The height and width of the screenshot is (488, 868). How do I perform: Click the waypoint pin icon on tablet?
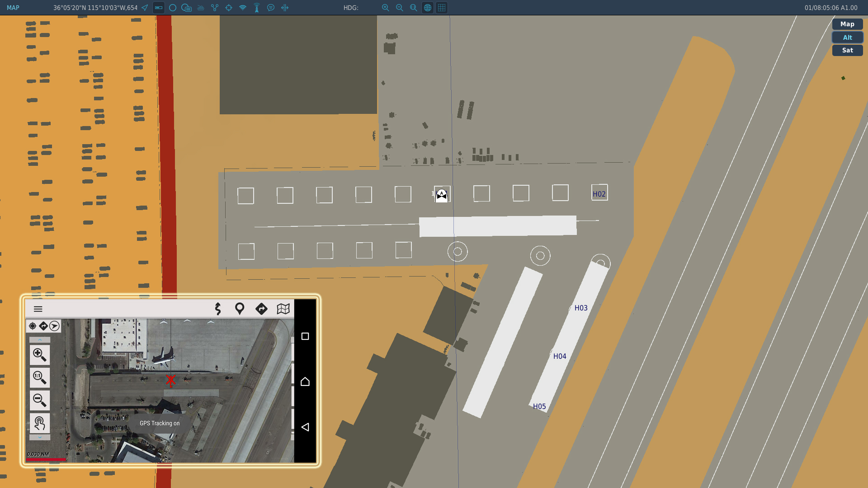click(240, 309)
